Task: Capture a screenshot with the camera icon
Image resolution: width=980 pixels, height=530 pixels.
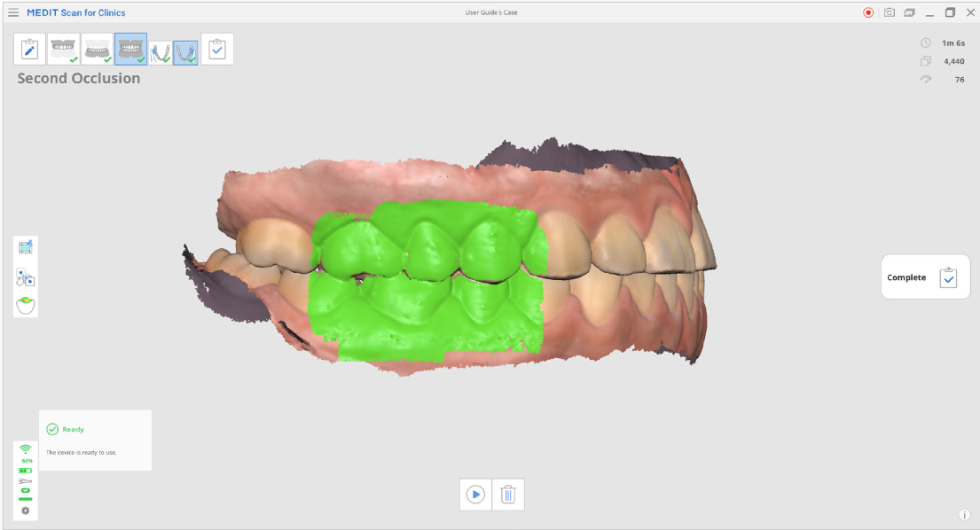Action: pos(890,12)
